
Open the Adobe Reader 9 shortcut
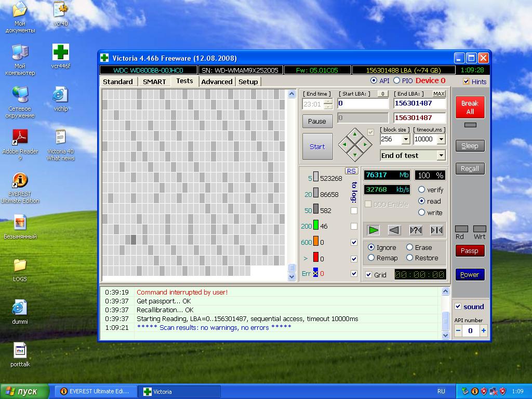20,144
